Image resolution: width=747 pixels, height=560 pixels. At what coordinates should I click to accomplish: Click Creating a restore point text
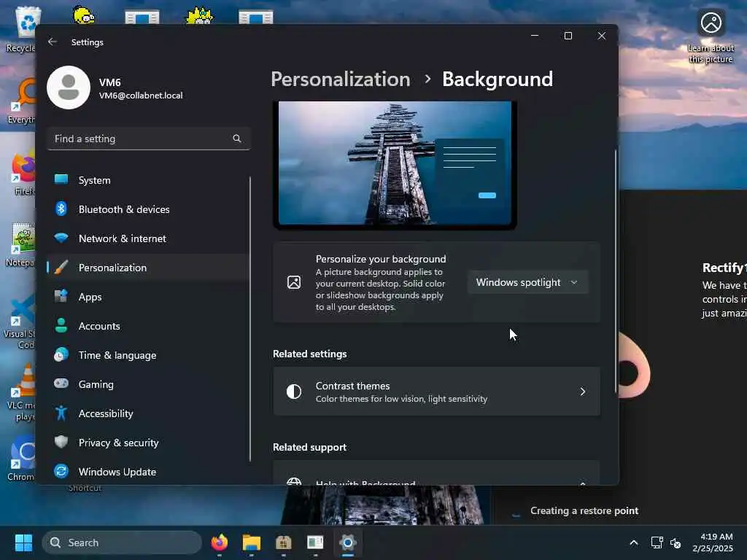pos(584,510)
